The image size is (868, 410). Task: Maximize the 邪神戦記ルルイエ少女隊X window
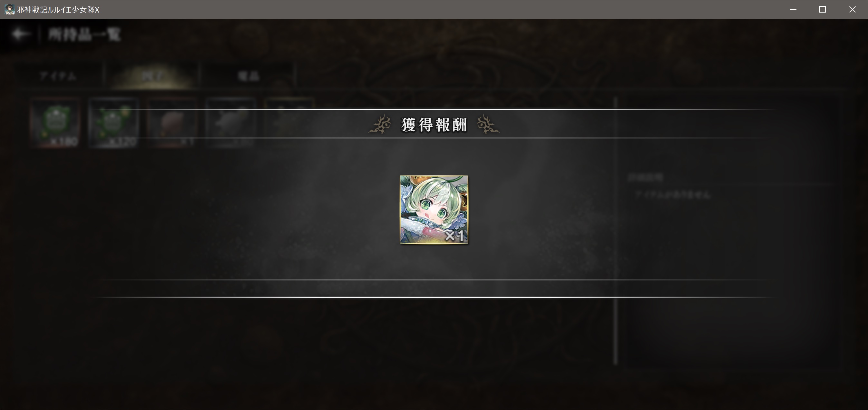pos(823,9)
